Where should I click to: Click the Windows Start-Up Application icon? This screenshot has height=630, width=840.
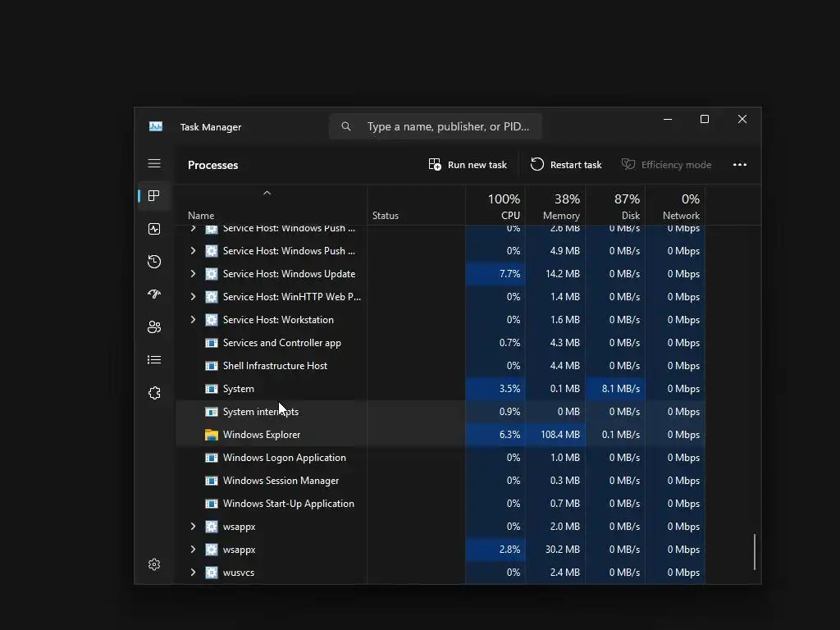coord(212,504)
